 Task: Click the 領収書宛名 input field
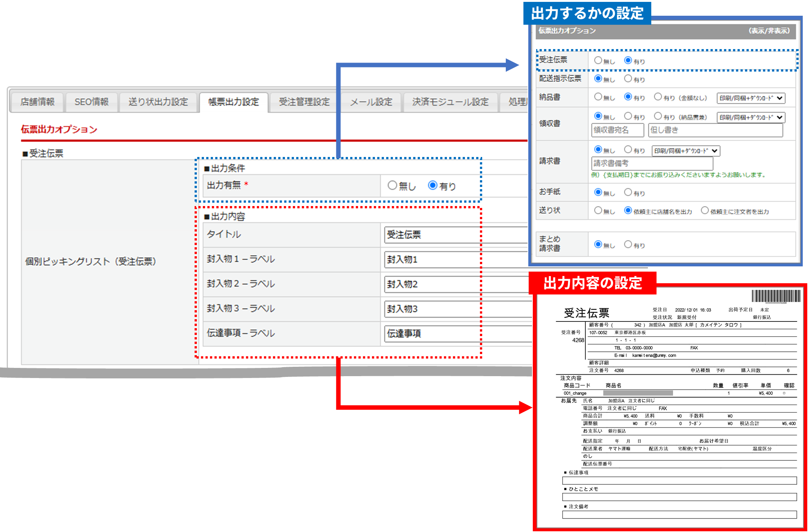(618, 130)
